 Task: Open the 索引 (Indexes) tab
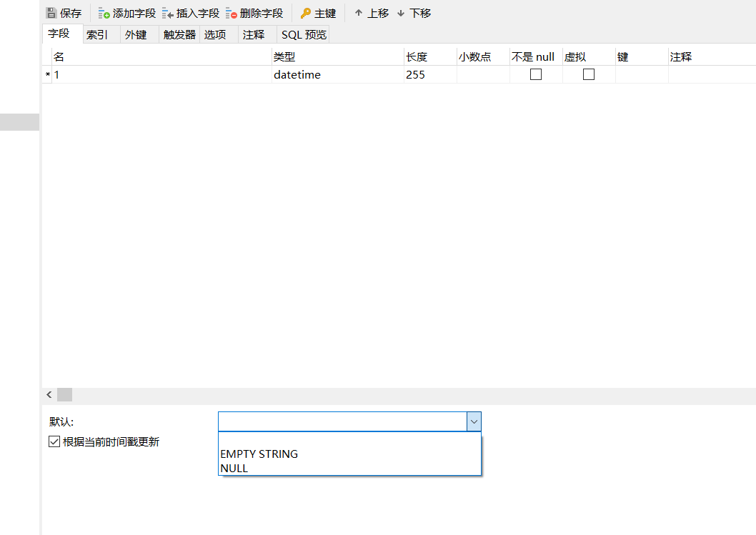(101, 35)
